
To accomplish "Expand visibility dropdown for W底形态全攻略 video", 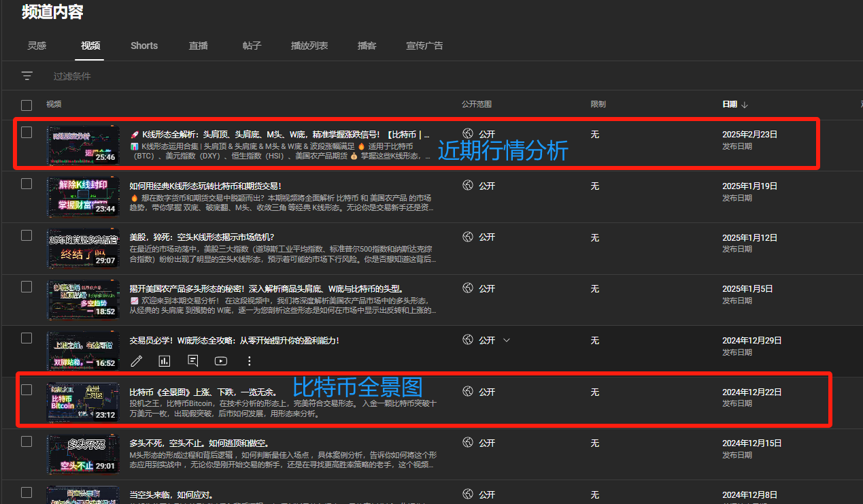I will click(x=506, y=340).
